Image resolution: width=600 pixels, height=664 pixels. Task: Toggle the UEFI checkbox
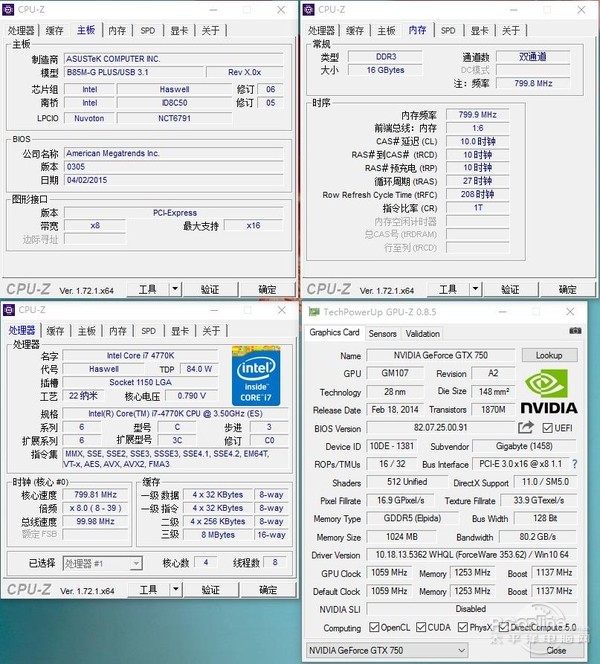tap(547, 428)
